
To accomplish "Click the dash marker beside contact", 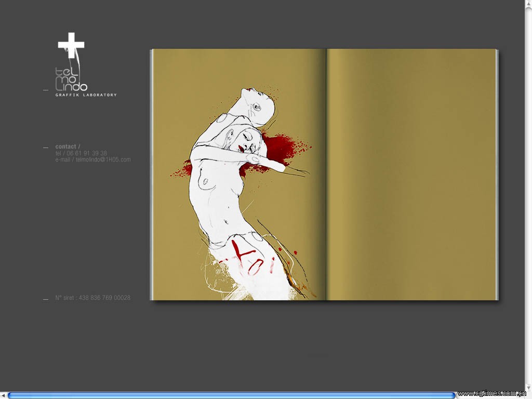I will click(x=46, y=148).
